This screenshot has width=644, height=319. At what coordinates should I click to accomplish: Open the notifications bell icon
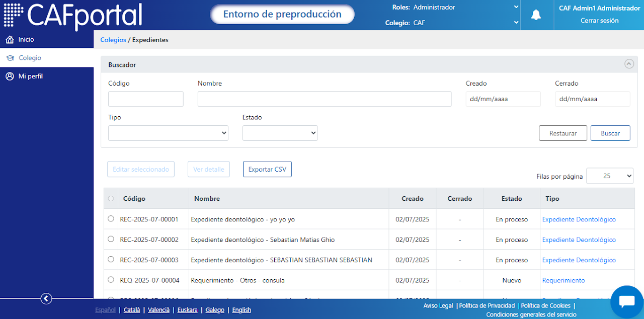pyautogui.click(x=536, y=15)
